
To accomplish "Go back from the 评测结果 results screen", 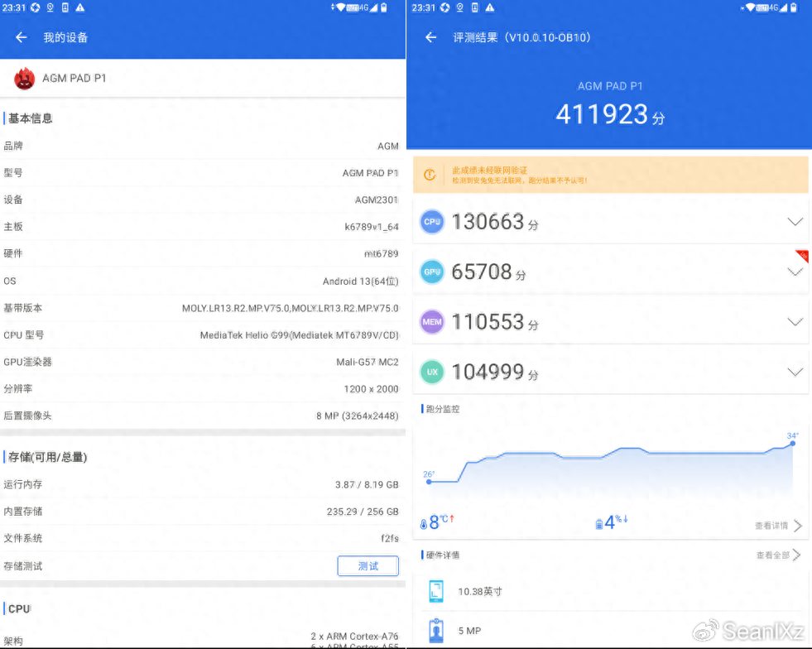I will pos(431,37).
